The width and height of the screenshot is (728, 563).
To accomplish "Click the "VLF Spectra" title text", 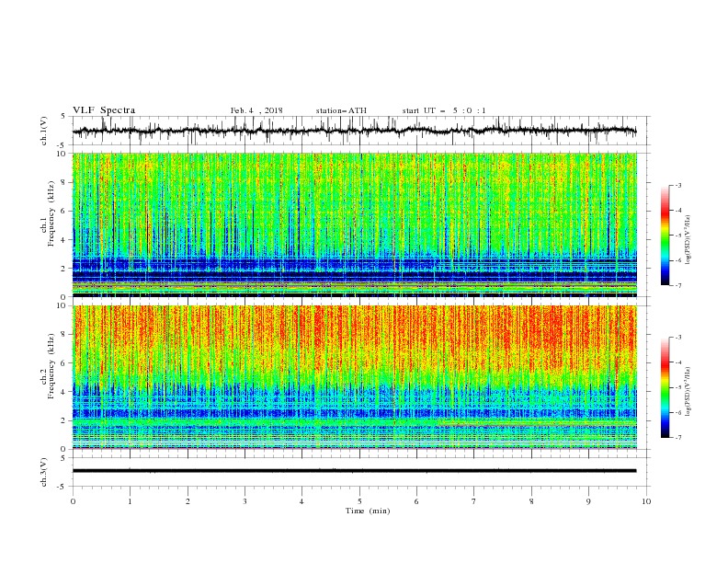I will pyautogui.click(x=104, y=110).
